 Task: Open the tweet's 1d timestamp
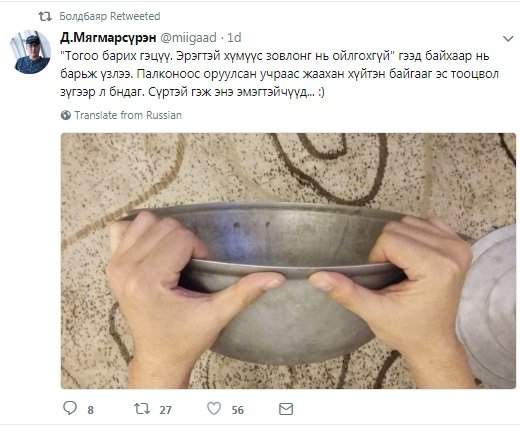coord(234,38)
